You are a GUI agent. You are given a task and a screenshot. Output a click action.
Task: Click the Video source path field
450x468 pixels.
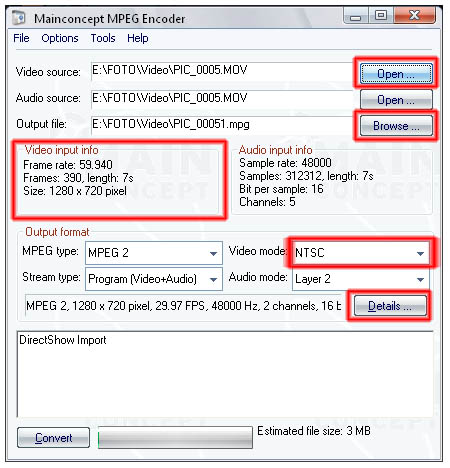222,71
